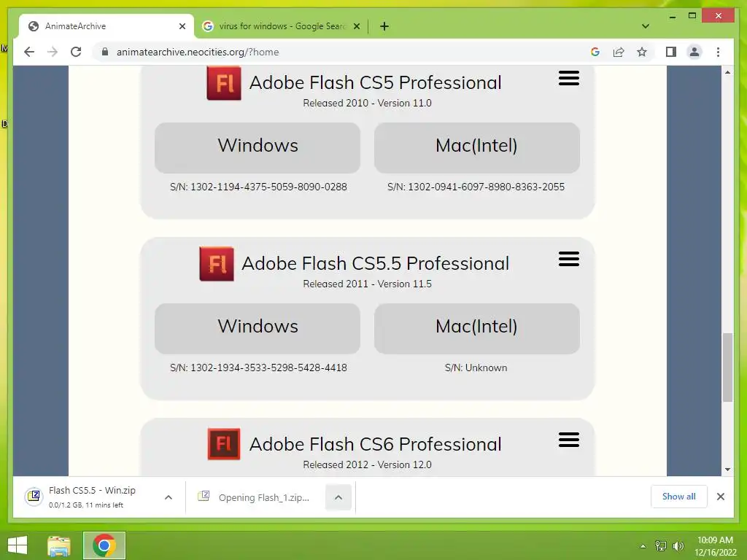Go back to the previous page
747x560 pixels.
tap(29, 52)
